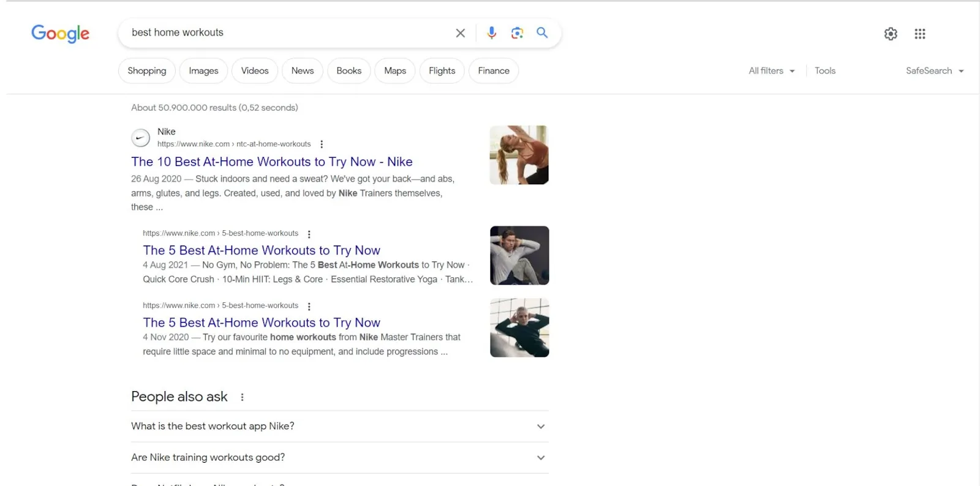Screen dimensions: 980x486
Task: Switch to Images results
Action: tap(203, 71)
